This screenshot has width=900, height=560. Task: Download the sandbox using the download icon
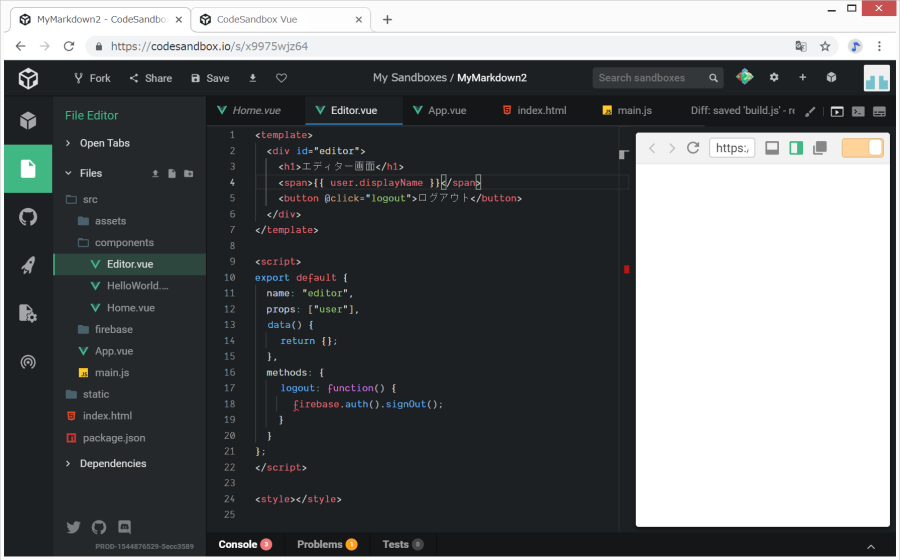pos(253,78)
